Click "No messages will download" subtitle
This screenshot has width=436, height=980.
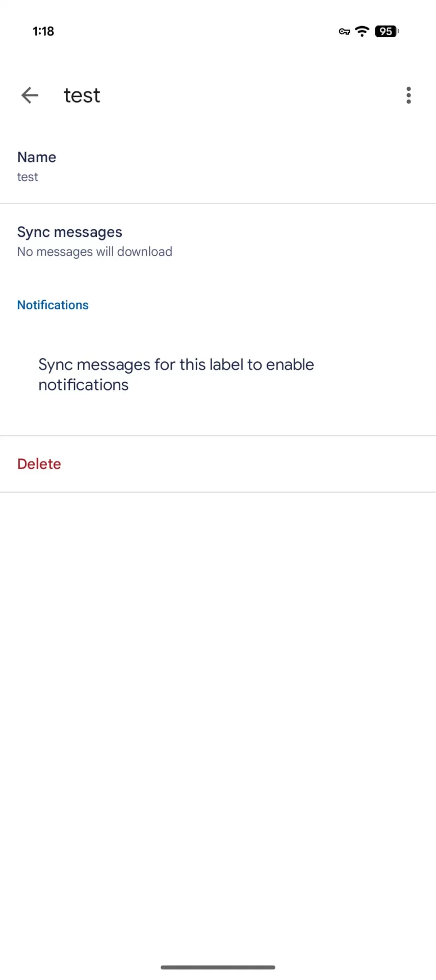pyautogui.click(x=95, y=252)
